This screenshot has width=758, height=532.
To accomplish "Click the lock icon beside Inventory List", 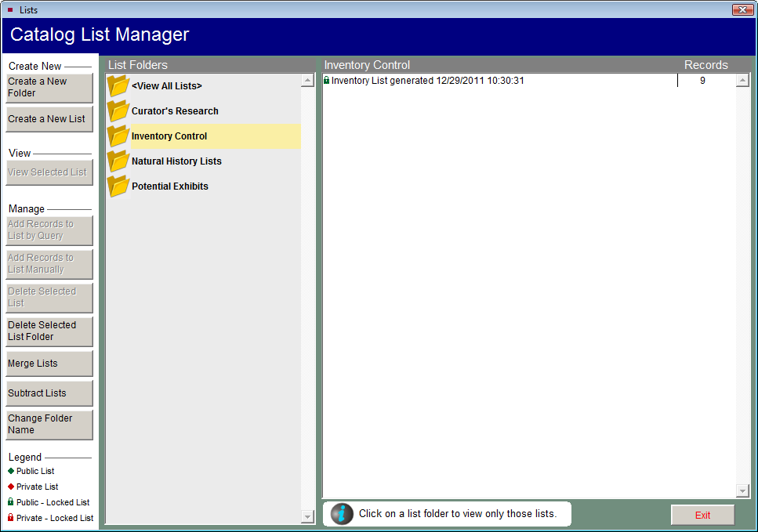I will click(x=327, y=81).
